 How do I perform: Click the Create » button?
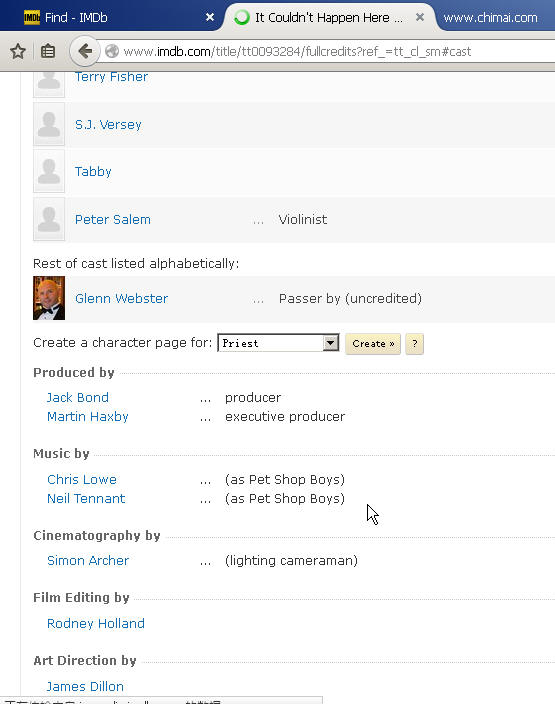pos(373,343)
